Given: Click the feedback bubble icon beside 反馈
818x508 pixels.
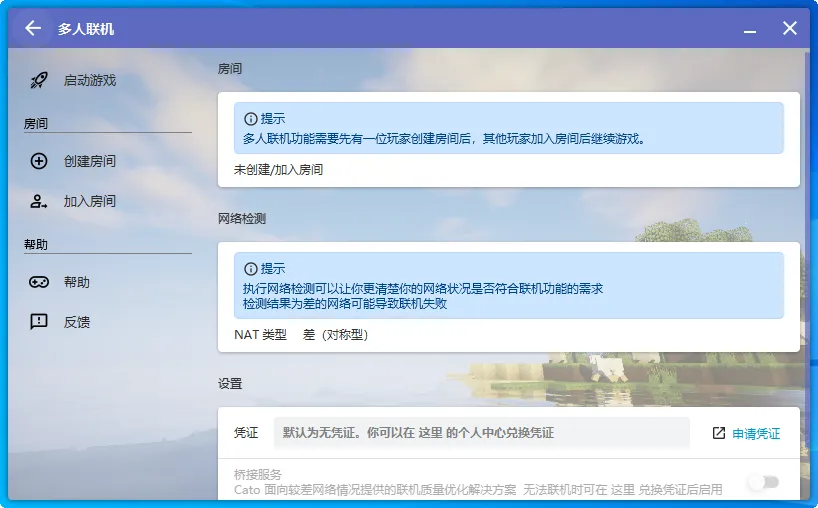Looking at the screenshot, I should (39, 322).
